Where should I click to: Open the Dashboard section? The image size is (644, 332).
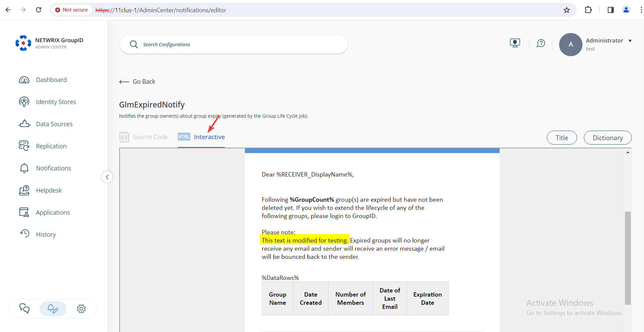point(51,80)
